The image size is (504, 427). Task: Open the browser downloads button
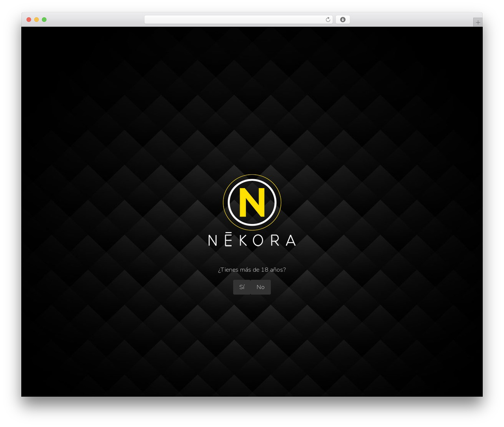pyautogui.click(x=343, y=20)
